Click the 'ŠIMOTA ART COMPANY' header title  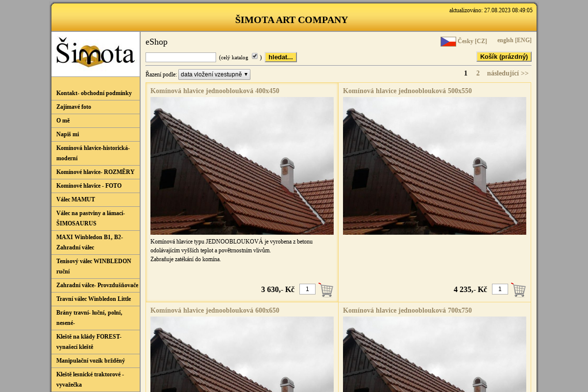coord(292,20)
